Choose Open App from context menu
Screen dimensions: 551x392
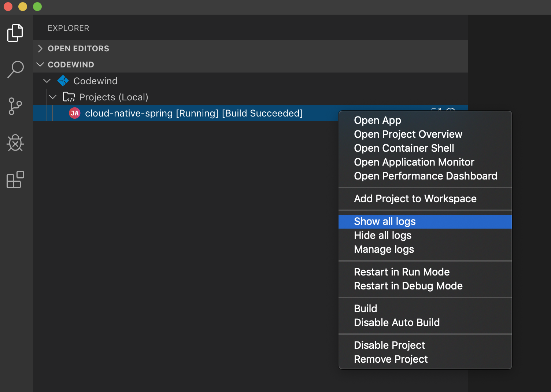(425, 120)
